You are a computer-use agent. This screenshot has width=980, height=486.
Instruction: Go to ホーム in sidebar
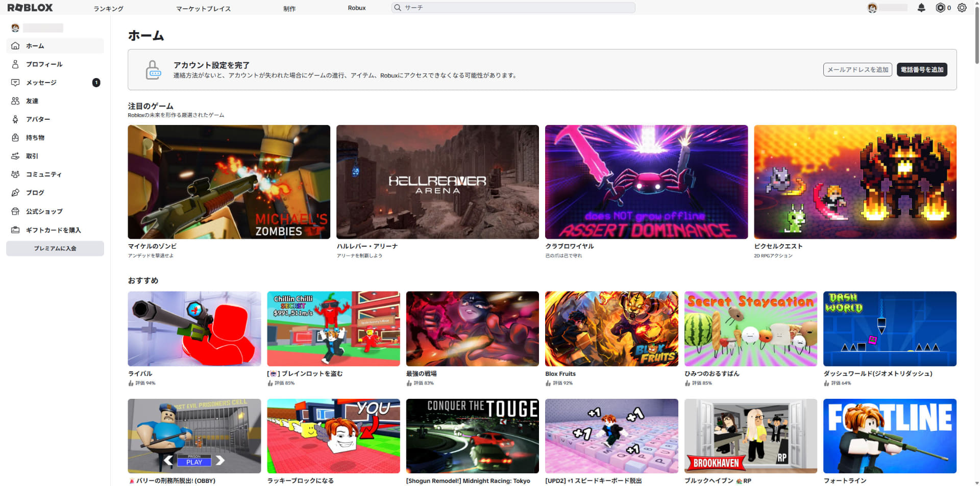[55, 46]
